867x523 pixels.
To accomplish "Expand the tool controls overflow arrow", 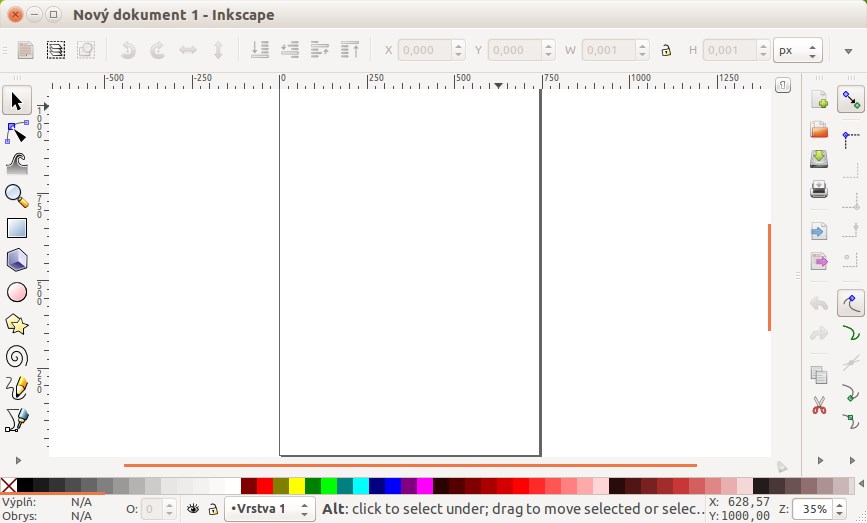I will (848, 51).
